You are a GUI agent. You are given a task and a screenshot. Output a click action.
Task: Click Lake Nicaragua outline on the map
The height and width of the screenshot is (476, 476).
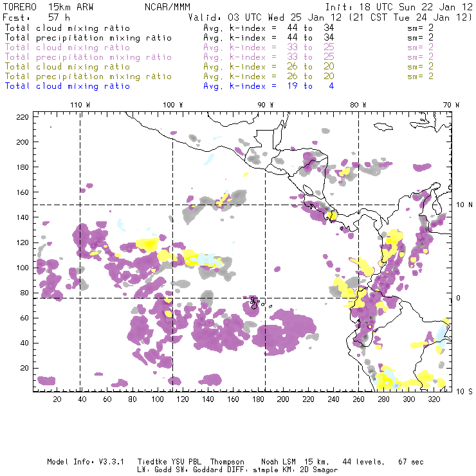point(308,190)
